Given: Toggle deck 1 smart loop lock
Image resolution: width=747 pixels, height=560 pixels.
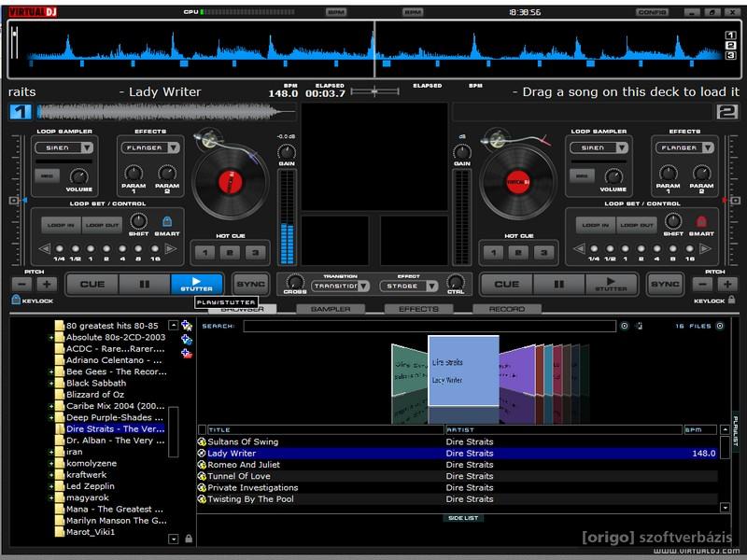Looking at the screenshot, I should [167, 221].
